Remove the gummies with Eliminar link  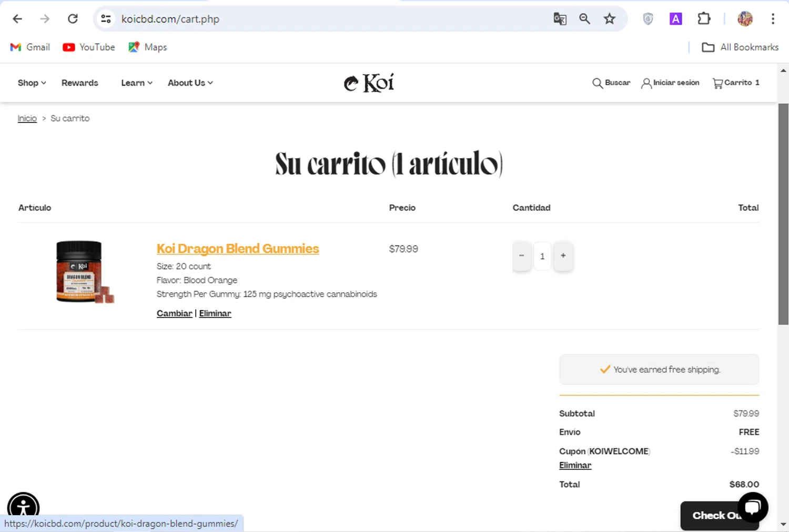tap(215, 313)
